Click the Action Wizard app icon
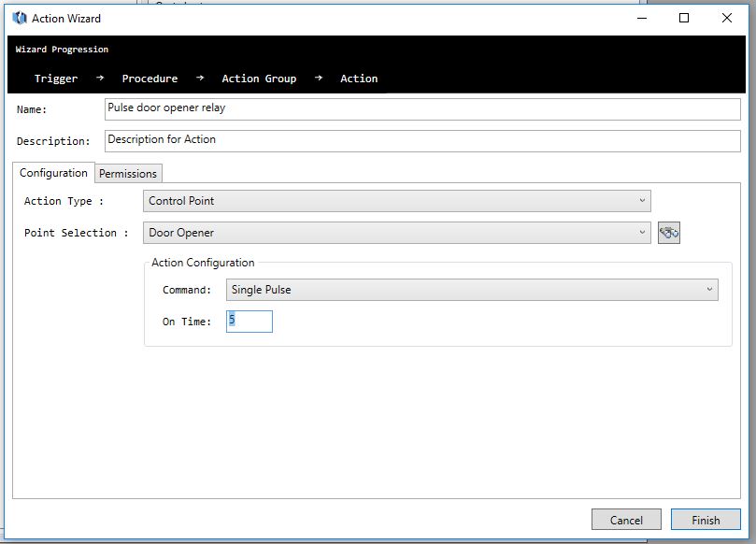 click(x=20, y=19)
